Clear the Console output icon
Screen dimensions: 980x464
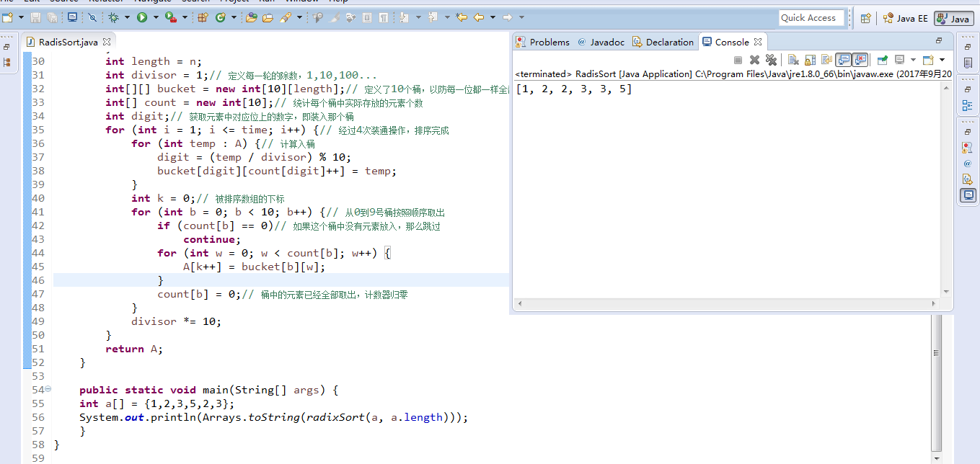pos(793,60)
